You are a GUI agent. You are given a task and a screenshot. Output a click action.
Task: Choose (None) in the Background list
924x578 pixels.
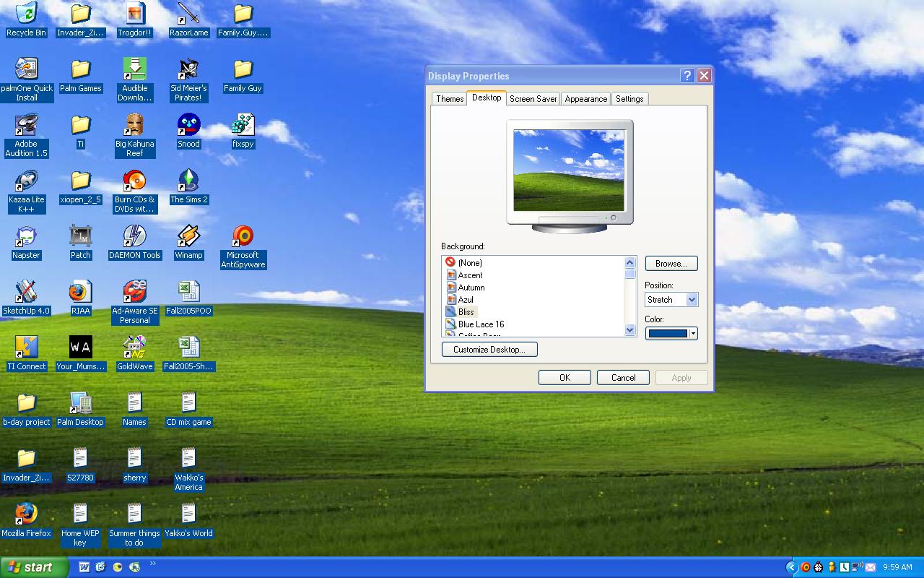pos(470,263)
